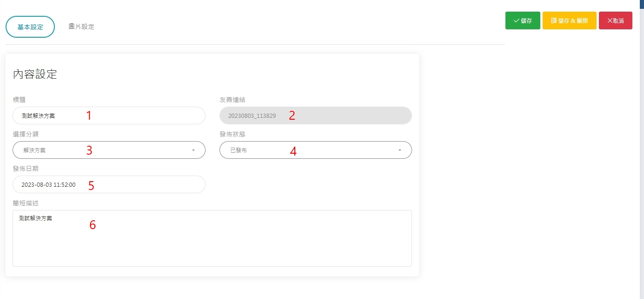Click the checkmark icon on the 儲存 button
Viewport: 644px width, 299px height.
coord(516,21)
